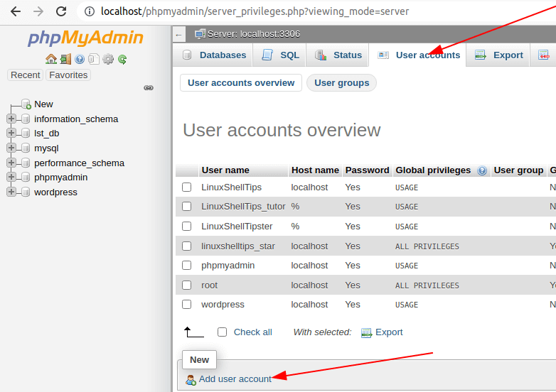This screenshot has width=556, height=392.
Task: Select the LinuxShellTips_tutor user checkbox
Action: [186, 206]
